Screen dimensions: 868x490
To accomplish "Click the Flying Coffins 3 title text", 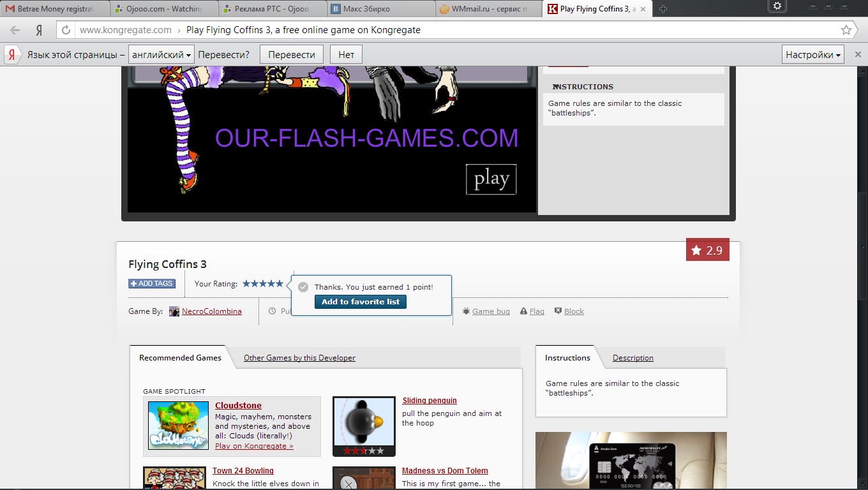I will 167,264.
